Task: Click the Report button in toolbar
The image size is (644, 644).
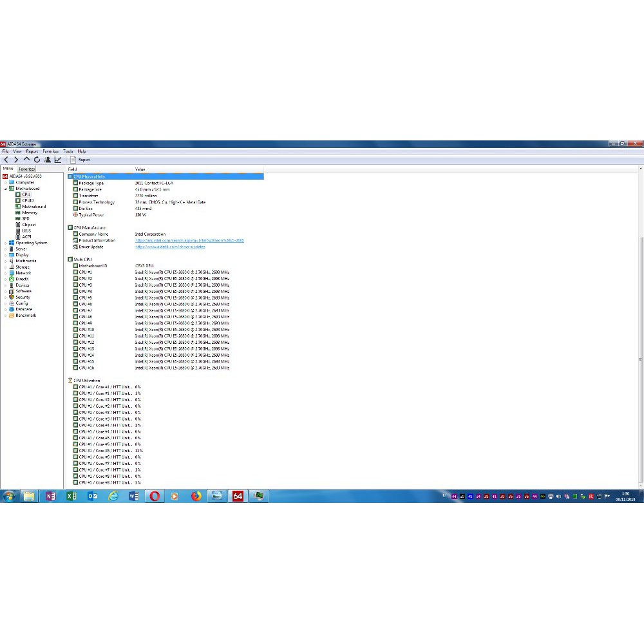Action: tap(80, 160)
